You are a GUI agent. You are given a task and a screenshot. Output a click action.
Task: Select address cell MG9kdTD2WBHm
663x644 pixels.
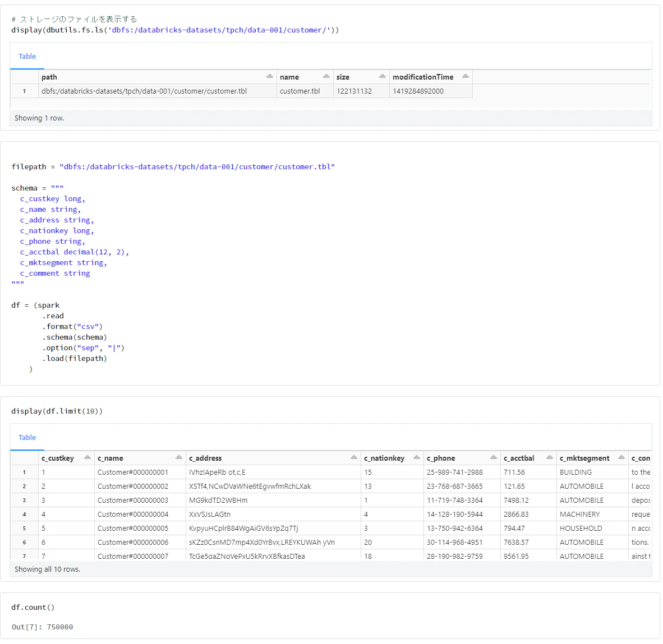[x=273, y=500]
